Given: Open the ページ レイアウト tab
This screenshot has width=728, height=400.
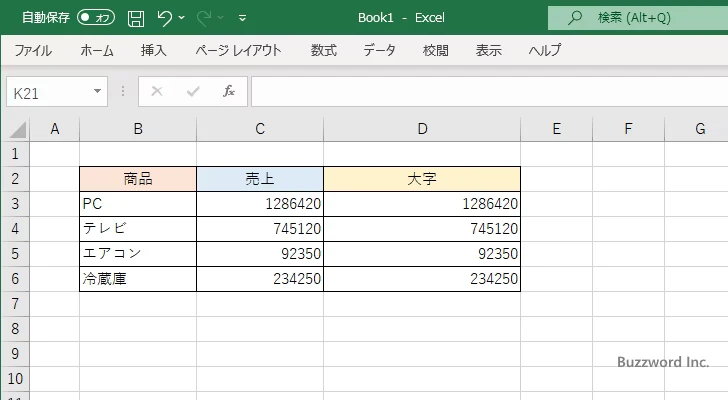Looking at the screenshot, I should point(238,50).
